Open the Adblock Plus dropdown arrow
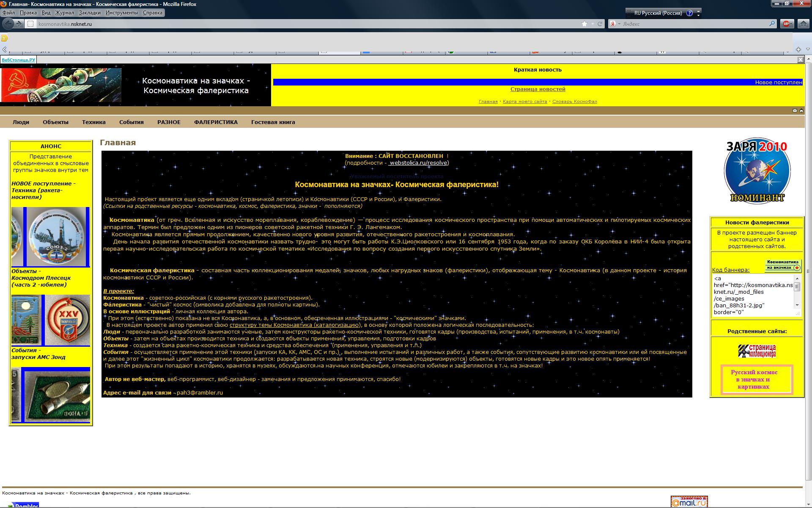 (792, 24)
